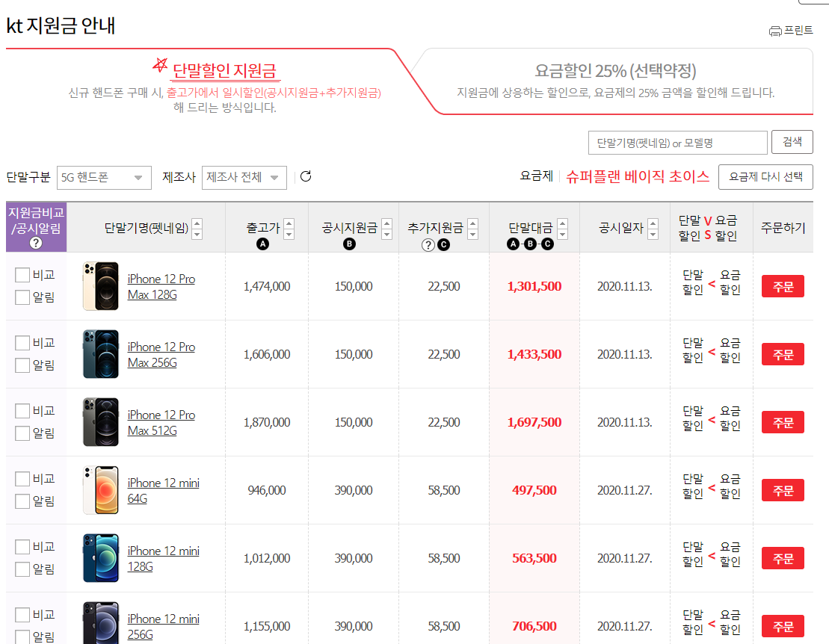Click 주문 for iPhone 12 Pro Max 128G
829x644 pixels.
[783, 286]
